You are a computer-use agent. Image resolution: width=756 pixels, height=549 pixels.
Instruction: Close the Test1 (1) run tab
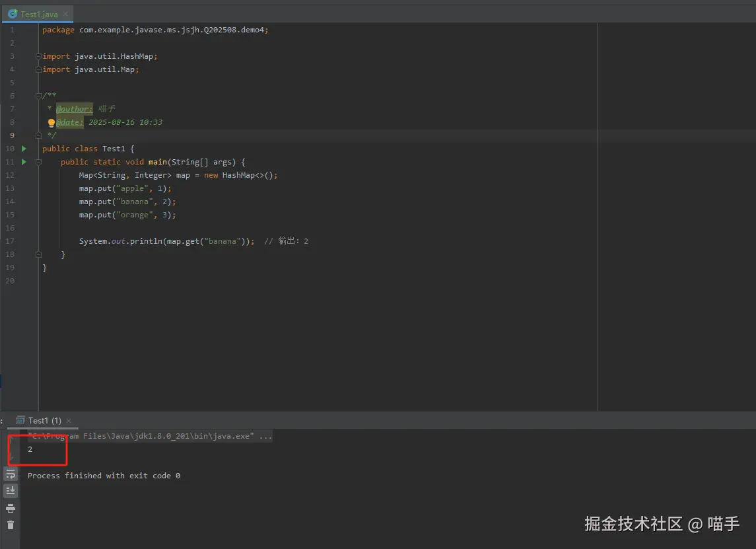[x=69, y=421]
